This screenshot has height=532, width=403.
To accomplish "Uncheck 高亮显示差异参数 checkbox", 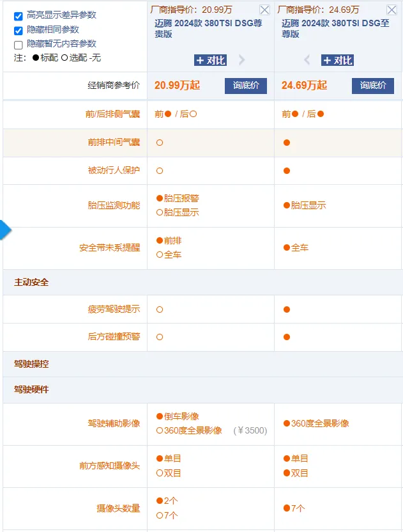I will [x=19, y=16].
